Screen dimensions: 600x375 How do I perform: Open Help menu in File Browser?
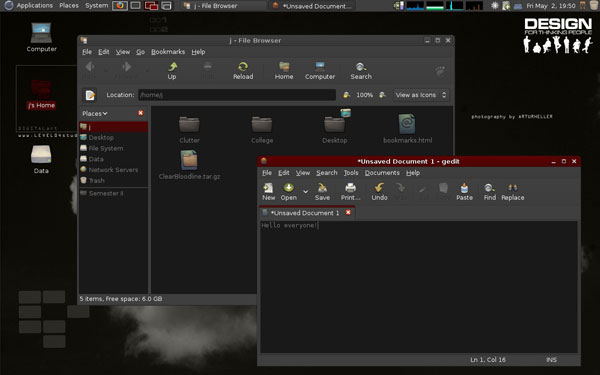point(198,52)
